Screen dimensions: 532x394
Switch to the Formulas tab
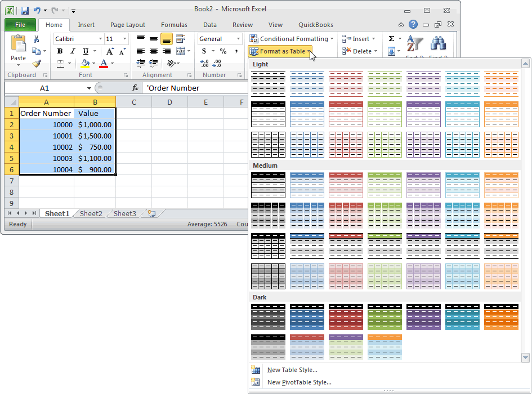coord(174,25)
